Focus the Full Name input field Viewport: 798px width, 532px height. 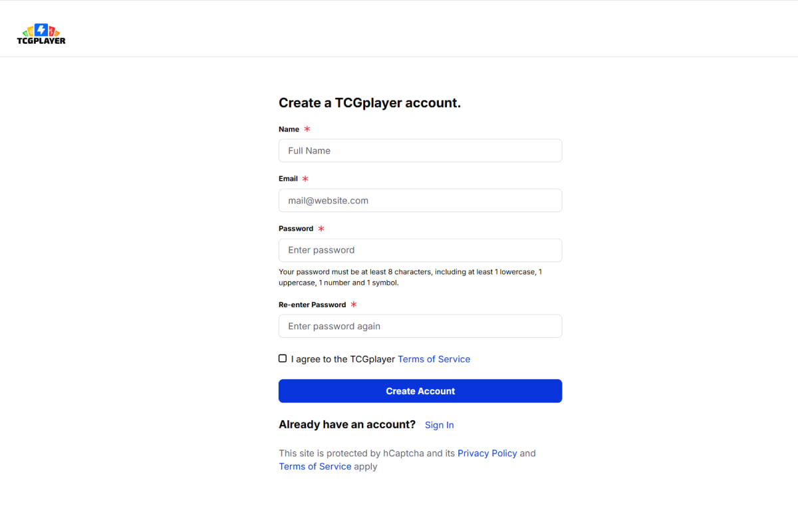tap(420, 151)
